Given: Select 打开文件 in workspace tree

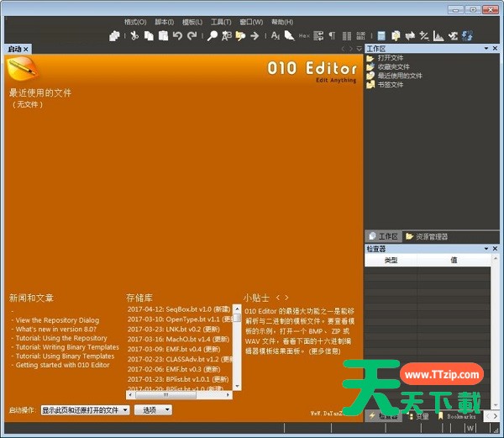Looking at the screenshot, I should [x=391, y=58].
